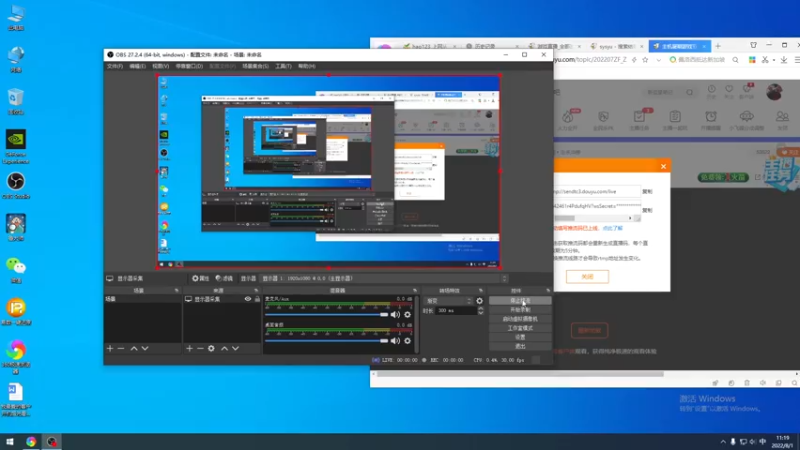Add a new source with plus icon
The height and width of the screenshot is (450, 800).
(189, 348)
